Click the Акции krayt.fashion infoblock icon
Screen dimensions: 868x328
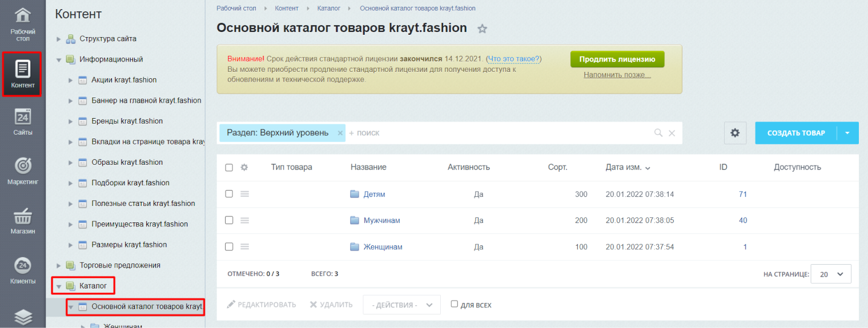(x=82, y=80)
